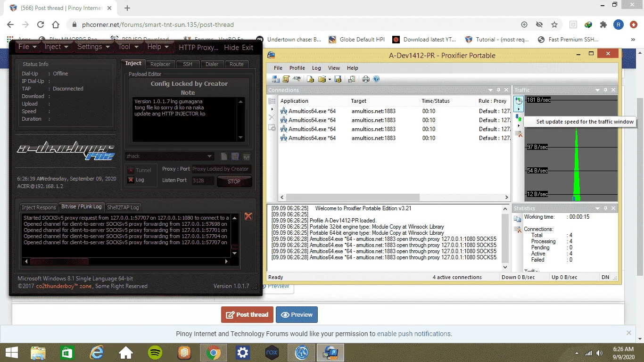This screenshot has height=362, width=644.
Task: Expand the Tool dropdown menu
Action: (x=128, y=47)
